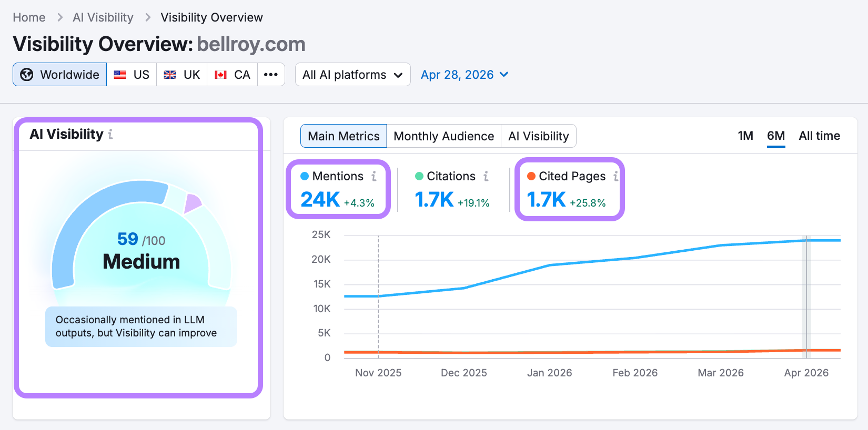The image size is (868, 430).
Task: Click the Nov 2025 axis label
Action: point(378,373)
